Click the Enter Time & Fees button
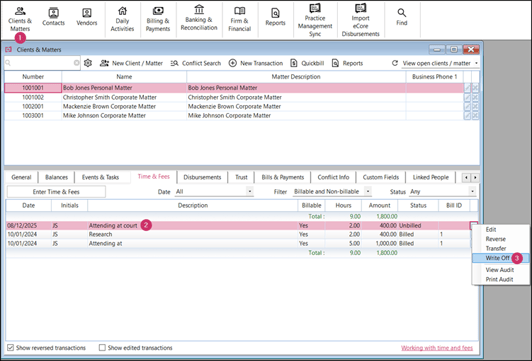 [56, 192]
